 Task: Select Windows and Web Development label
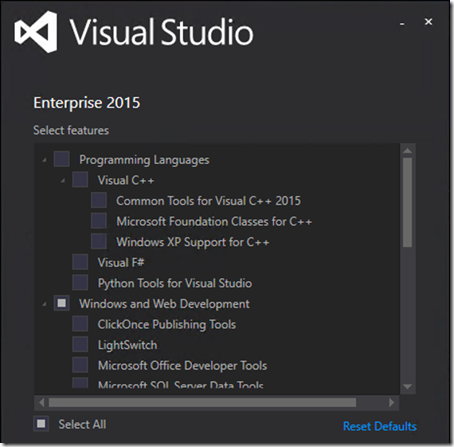[164, 304]
